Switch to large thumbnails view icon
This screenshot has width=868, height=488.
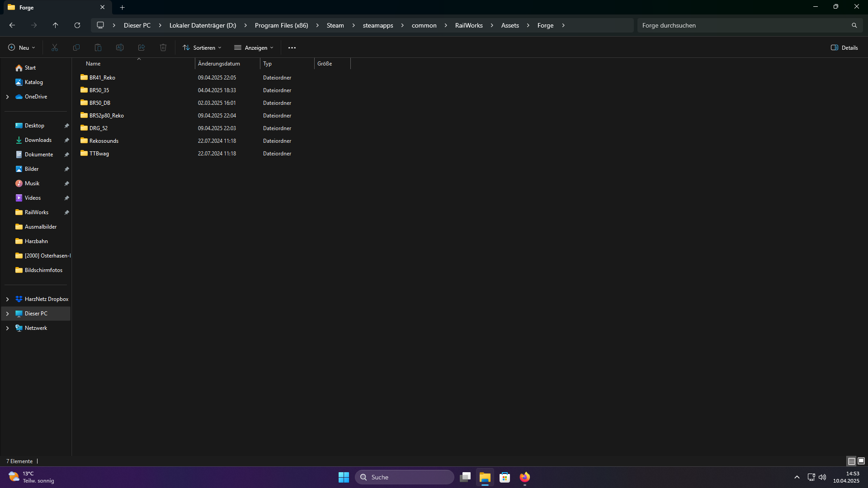861,461
